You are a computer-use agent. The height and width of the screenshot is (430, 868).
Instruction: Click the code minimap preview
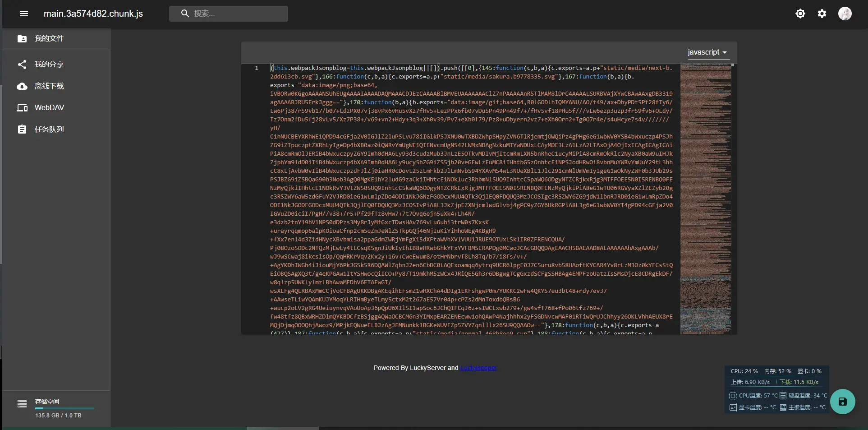pyautogui.click(x=706, y=199)
